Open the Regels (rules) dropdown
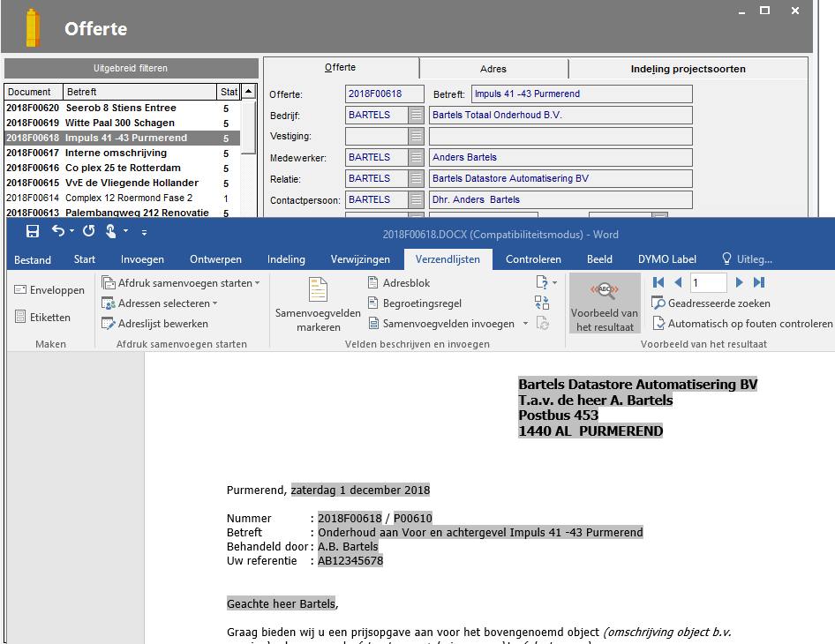 [x=545, y=282]
